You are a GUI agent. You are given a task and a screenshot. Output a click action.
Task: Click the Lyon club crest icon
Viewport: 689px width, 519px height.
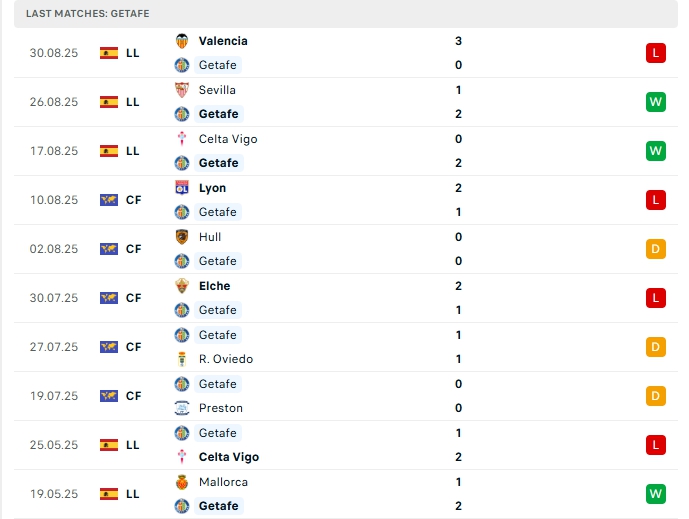pos(182,188)
